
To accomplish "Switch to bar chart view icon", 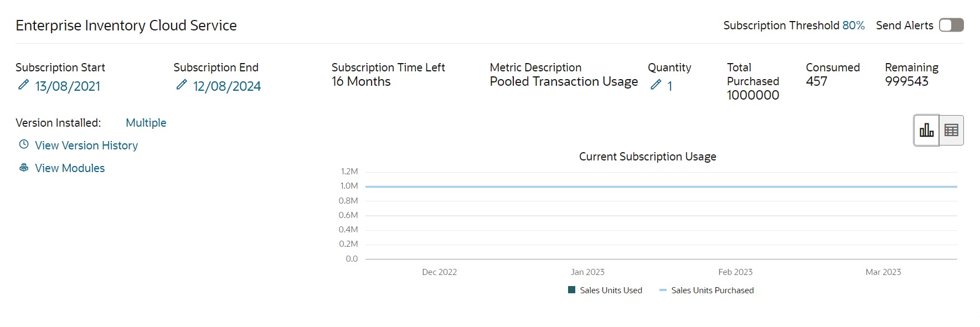I will (x=926, y=131).
